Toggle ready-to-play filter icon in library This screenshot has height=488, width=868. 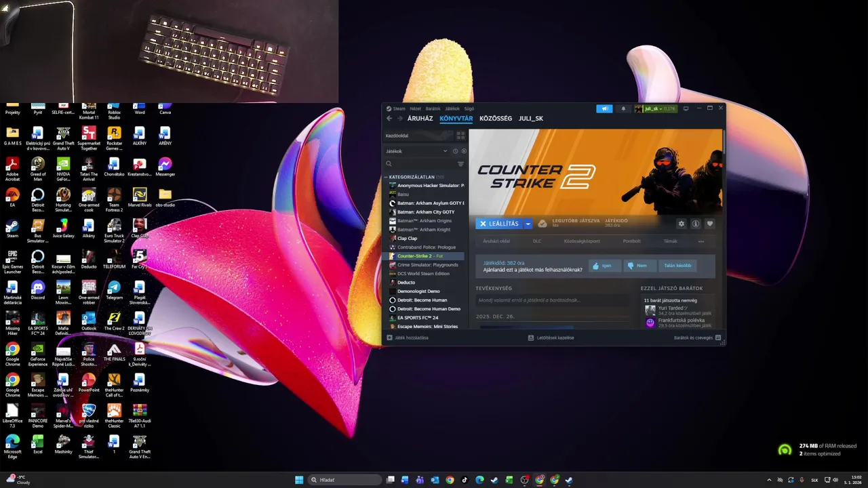(464, 151)
